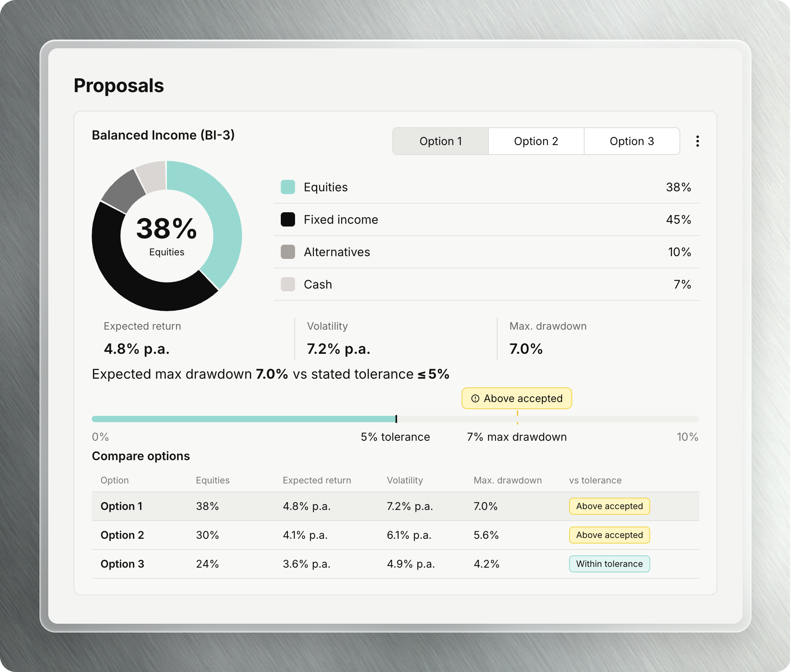Select Option 1 row in compare table
Viewport: 791px width, 672px height.
pos(395,506)
